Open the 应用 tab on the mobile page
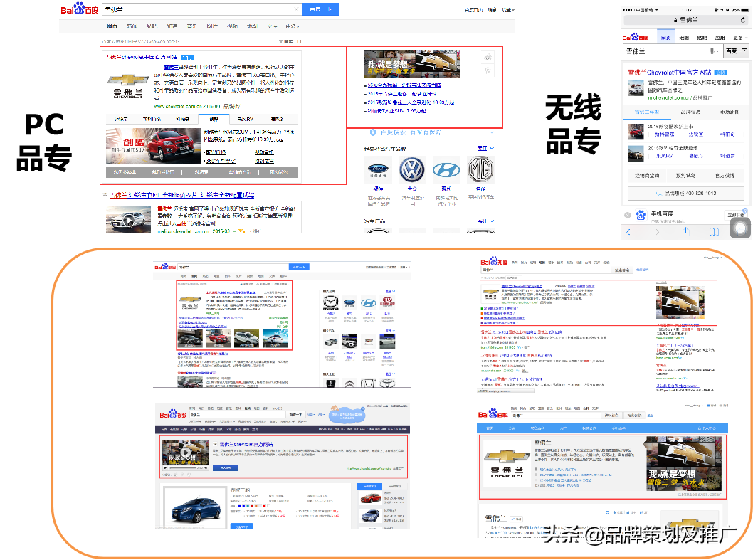This screenshot has width=753, height=560. point(720,38)
